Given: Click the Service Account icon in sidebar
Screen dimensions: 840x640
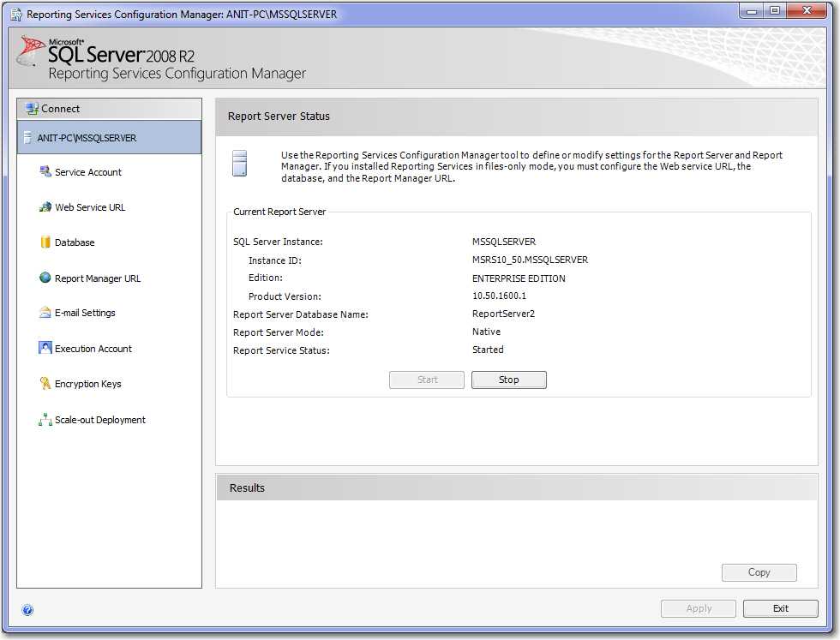Looking at the screenshot, I should [45, 172].
